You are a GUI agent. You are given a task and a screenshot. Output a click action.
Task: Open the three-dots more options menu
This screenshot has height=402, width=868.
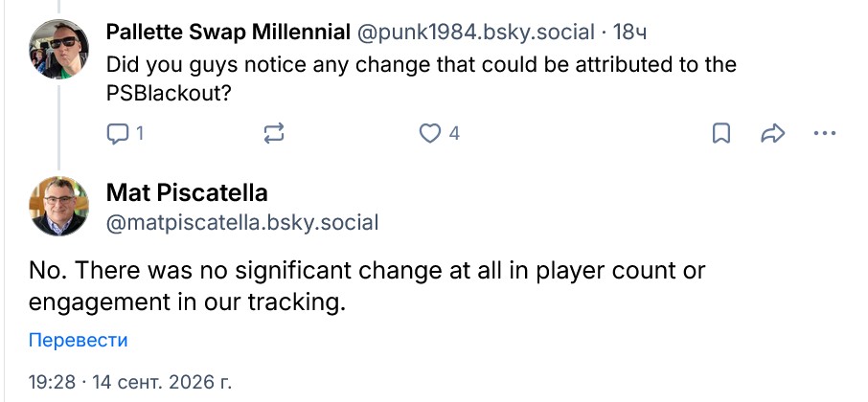point(825,133)
